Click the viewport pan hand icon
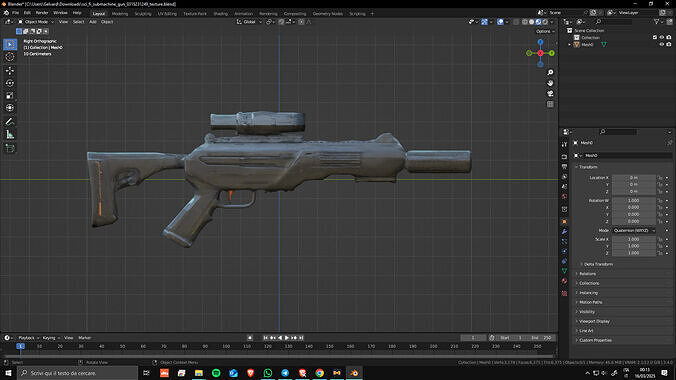 click(550, 83)
